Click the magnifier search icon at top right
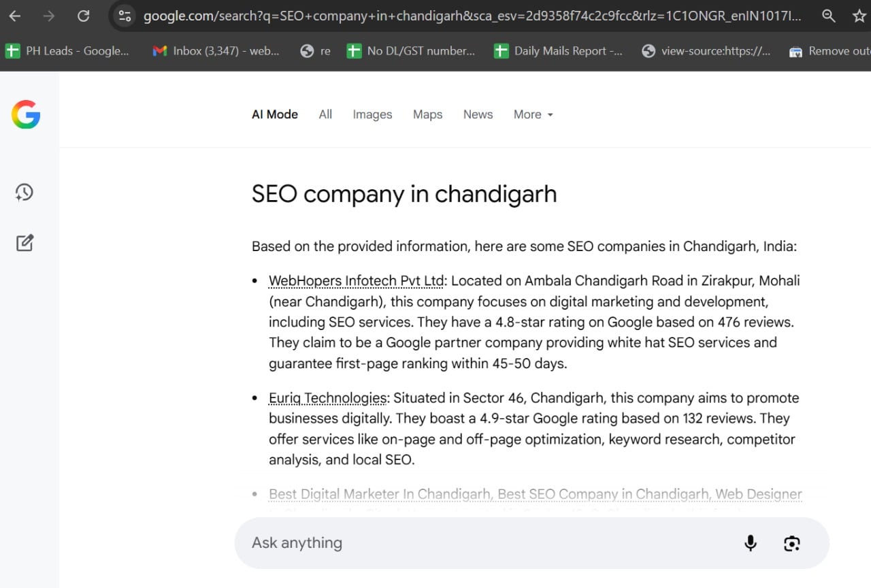871x588 pixels. tap(828, 16)
